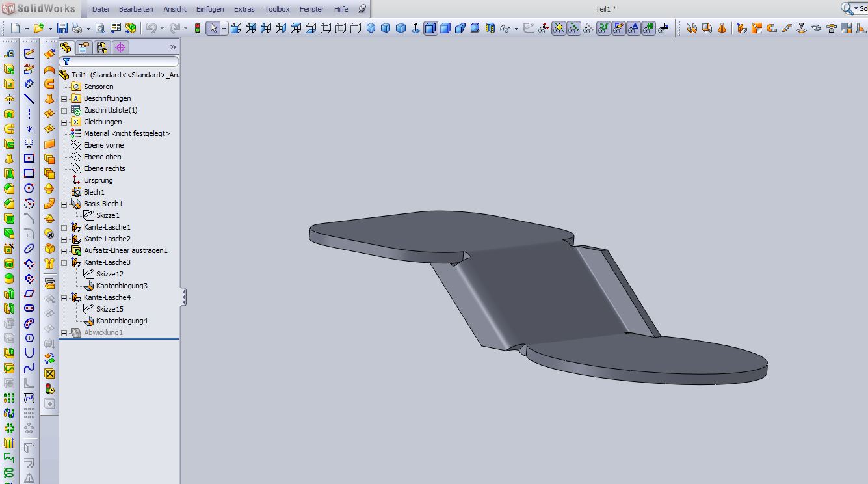Open print preview with the magnifier page icon
Viewport: 868px width, 484px height.
click(x=100, y=29)
